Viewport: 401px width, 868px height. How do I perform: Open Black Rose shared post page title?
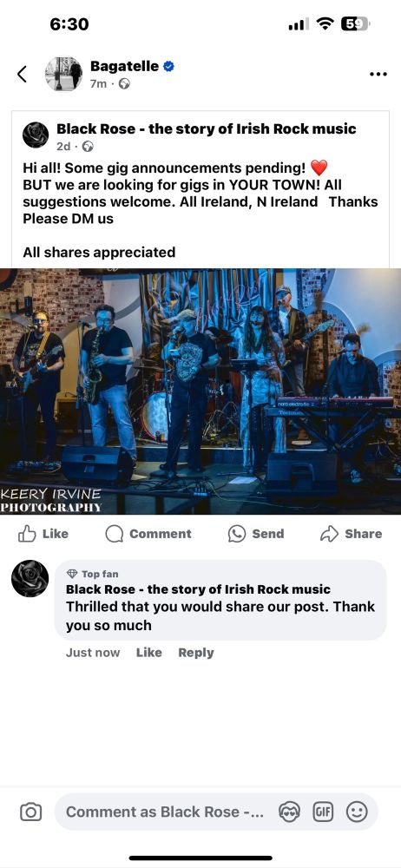[206, 129]
